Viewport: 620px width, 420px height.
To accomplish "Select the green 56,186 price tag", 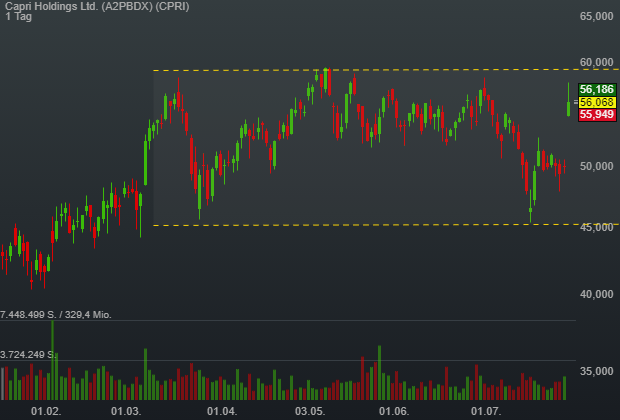I will click(597, 89).
